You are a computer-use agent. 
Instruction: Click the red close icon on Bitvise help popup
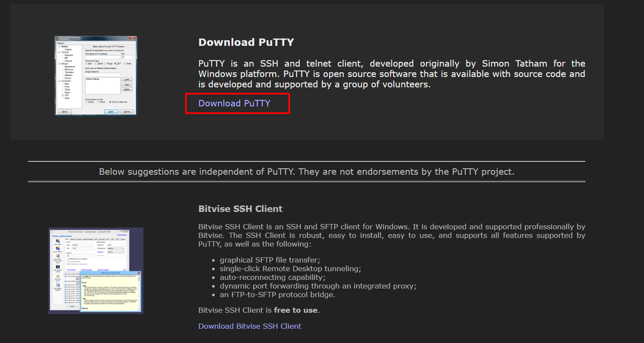tap(139, 273)
